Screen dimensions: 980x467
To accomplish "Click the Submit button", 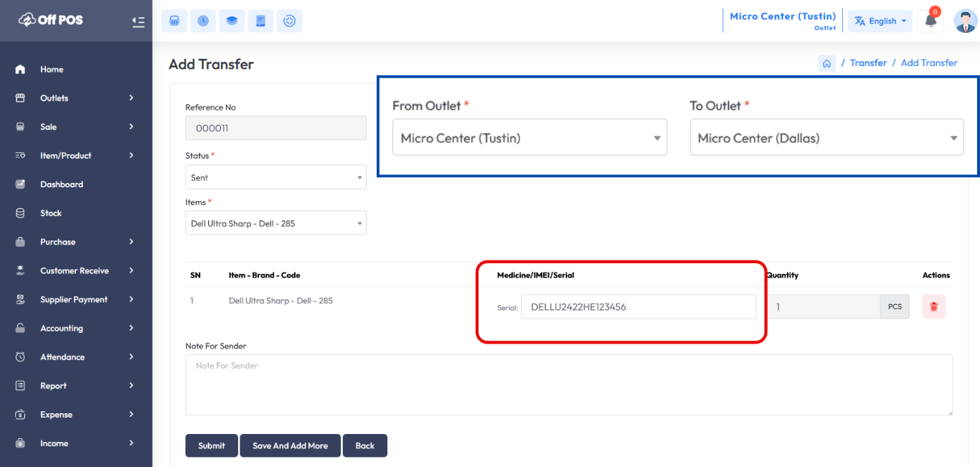I will (x=212, y=445).
